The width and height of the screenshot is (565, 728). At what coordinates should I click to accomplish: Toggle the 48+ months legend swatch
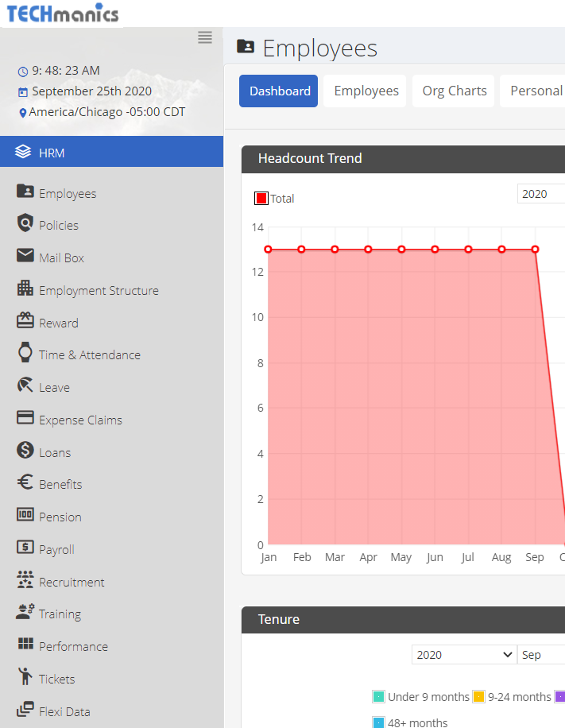tap(378, 722)
